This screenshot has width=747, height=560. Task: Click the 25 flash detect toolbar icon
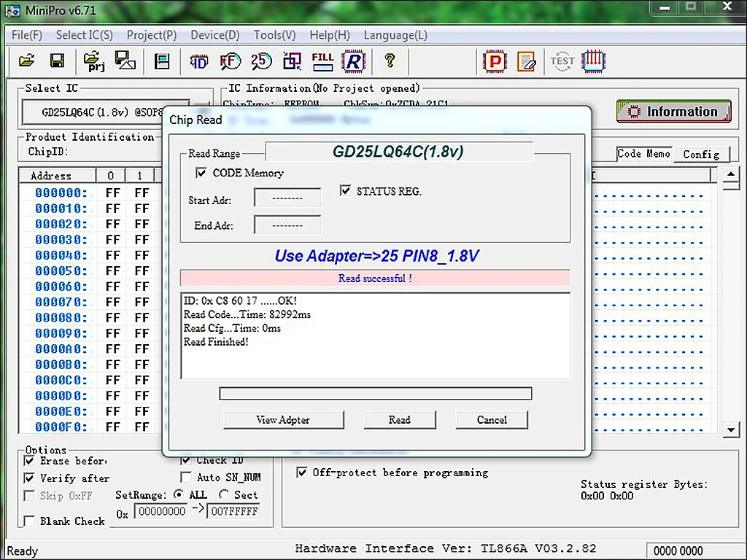tap(261, 61)
